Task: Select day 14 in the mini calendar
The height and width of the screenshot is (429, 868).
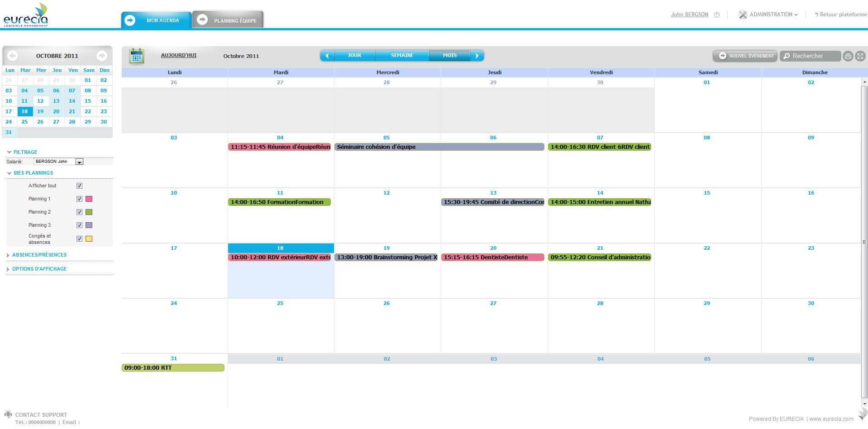Action: (x=72, y=101)
